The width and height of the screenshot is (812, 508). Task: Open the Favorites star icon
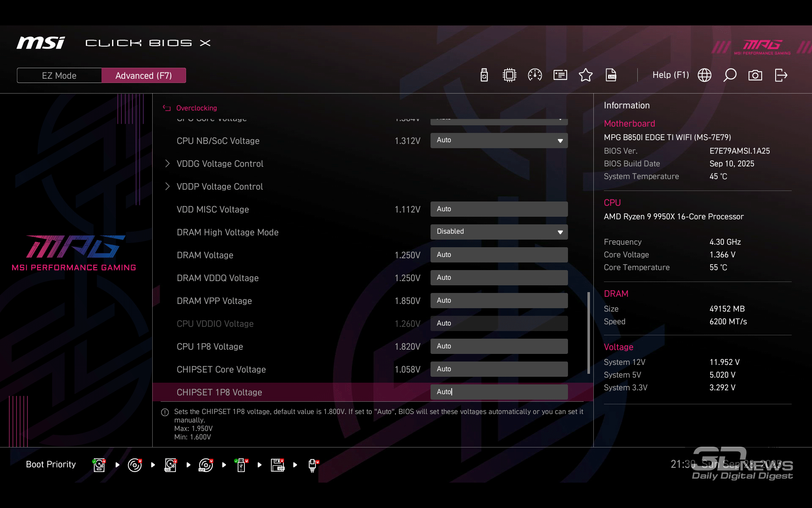pyautogui.click(x=586, y=75)
